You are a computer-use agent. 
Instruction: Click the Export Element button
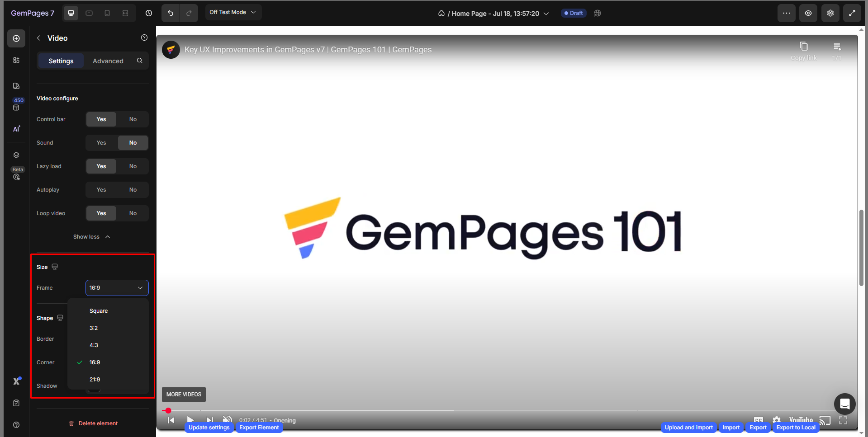click(x=259, y=428)
